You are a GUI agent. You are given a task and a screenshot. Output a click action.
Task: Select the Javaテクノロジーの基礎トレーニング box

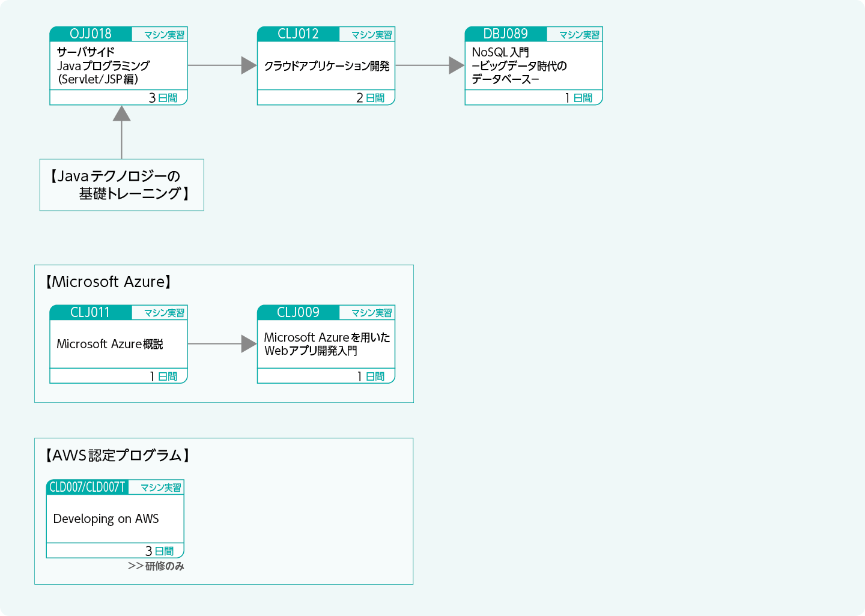click(122, 185)
